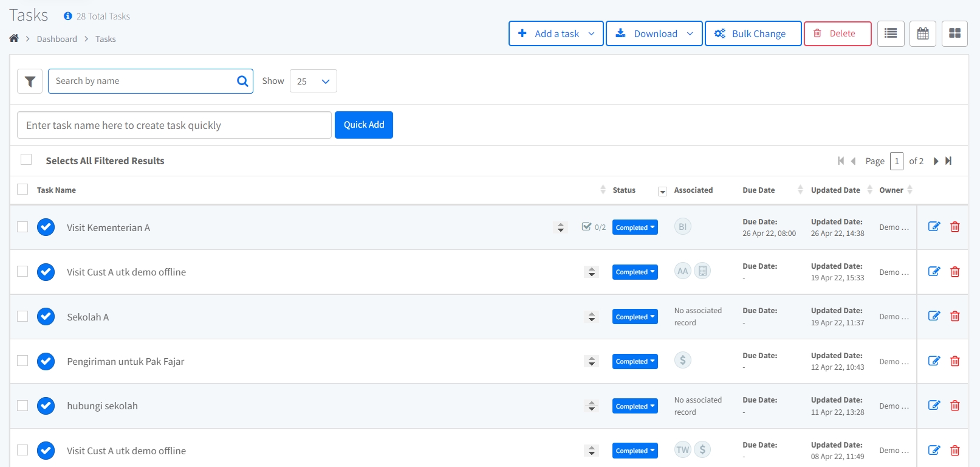Click the home breadcrumb icon
Viewport: 980px width, 467px height.
[14, 38]
